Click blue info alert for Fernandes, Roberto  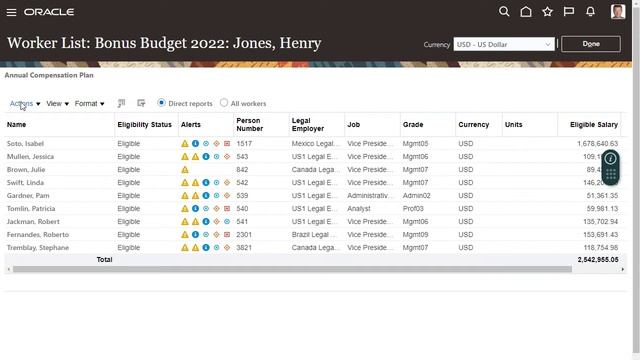(x=196, y=235)
